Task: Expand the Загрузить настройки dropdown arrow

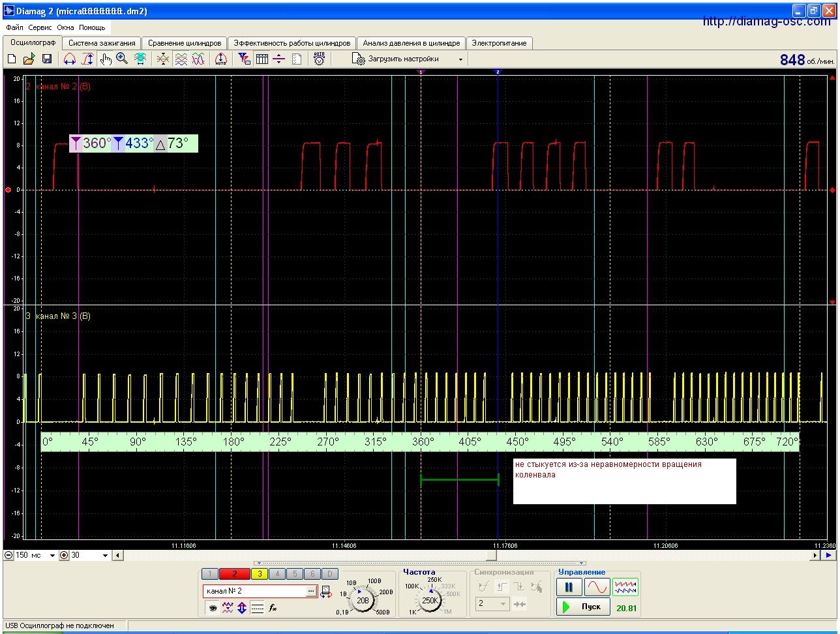Action: point(460,59)
